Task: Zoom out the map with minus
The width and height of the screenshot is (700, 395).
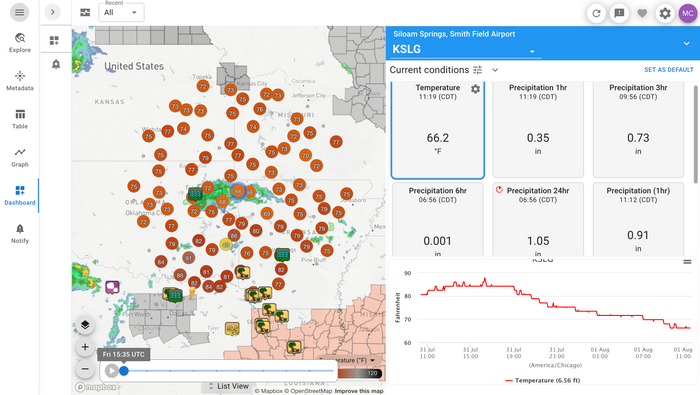Action: 85,369
